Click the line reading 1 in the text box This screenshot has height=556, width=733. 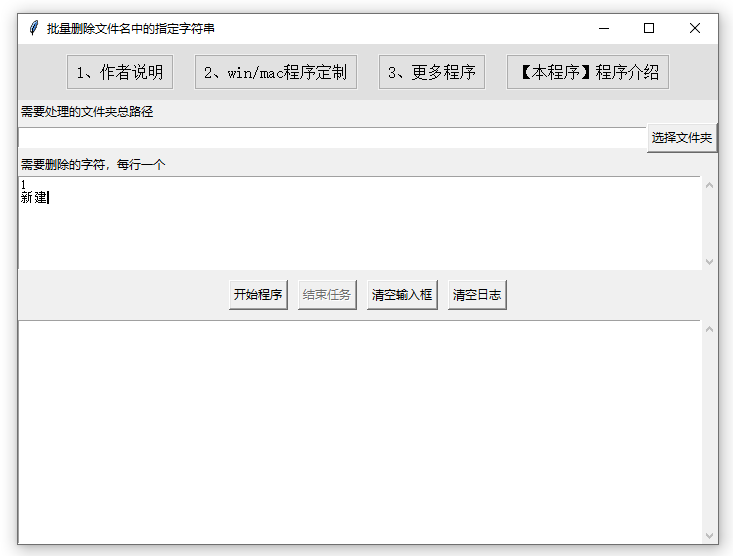point(23,185)
